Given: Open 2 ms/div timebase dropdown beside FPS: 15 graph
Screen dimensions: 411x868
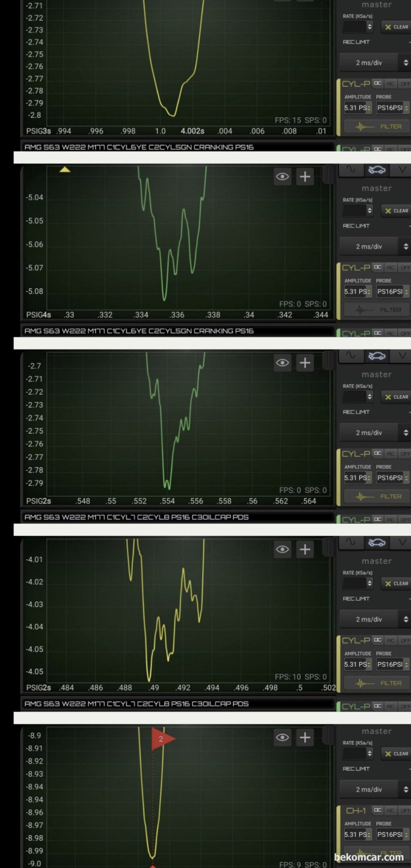Looking at the screenshot, I should pos(375,63).
